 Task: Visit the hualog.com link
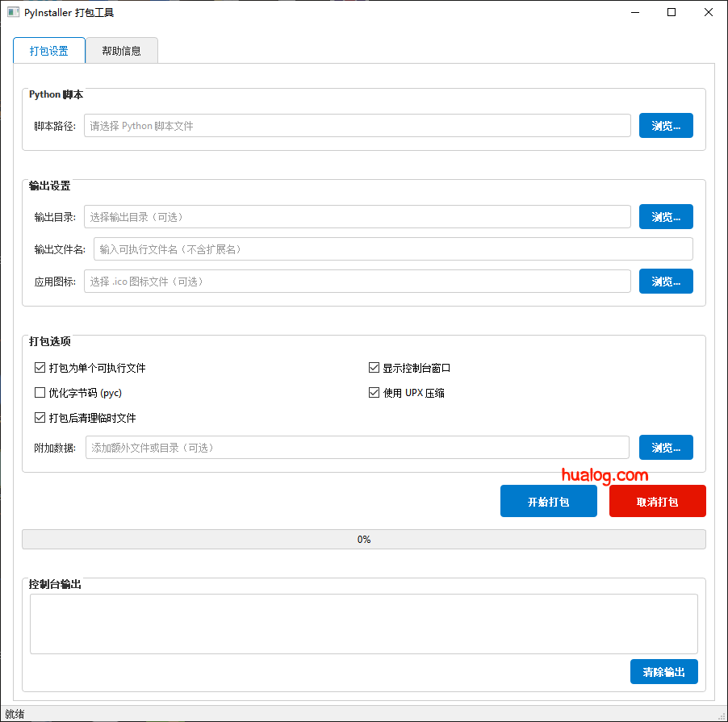(604, 476)
